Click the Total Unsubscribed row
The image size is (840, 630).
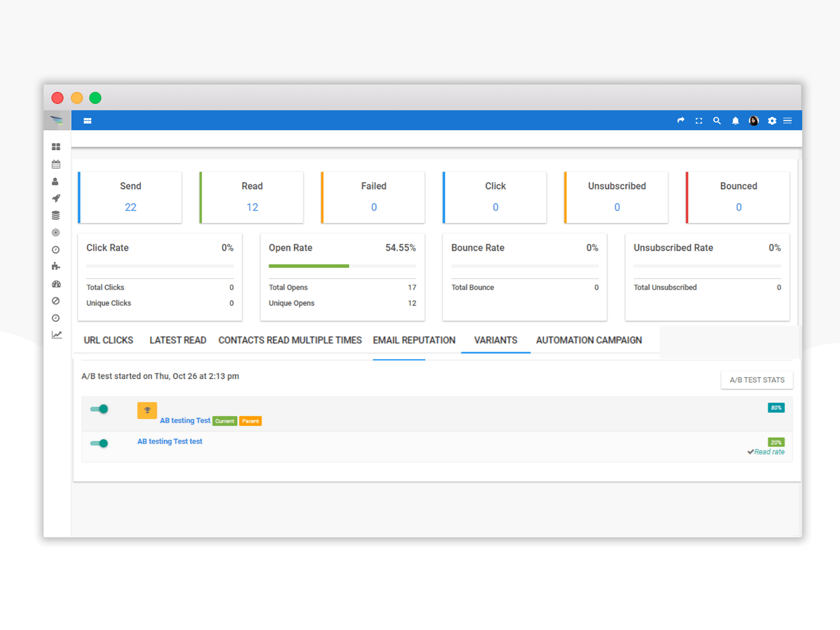pyautogui.click(x=707, y=288)
